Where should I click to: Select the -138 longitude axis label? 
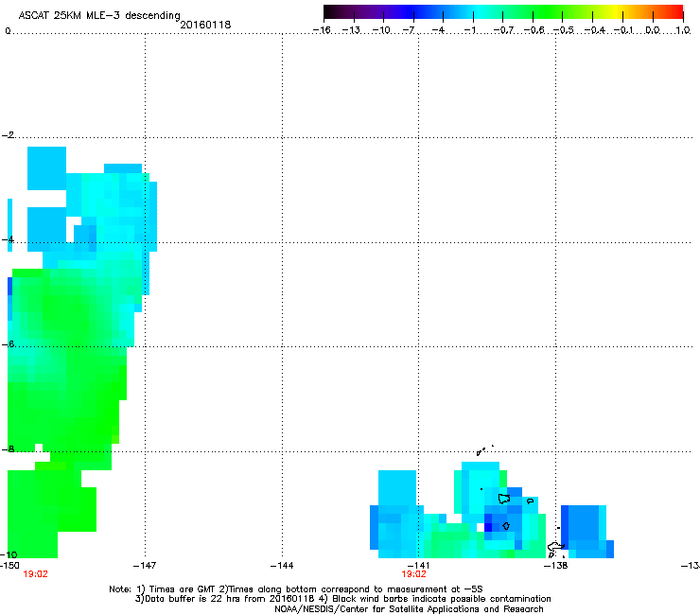[556, 566]
